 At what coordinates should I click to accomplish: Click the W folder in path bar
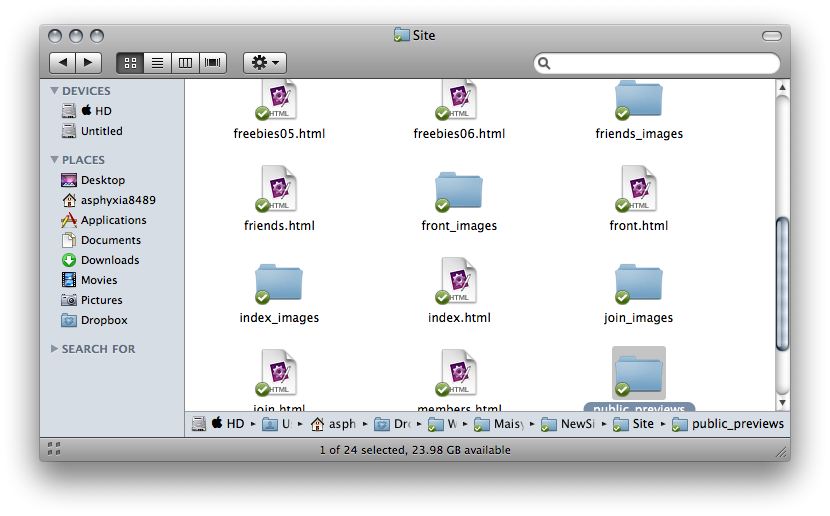tap(443, 424)
